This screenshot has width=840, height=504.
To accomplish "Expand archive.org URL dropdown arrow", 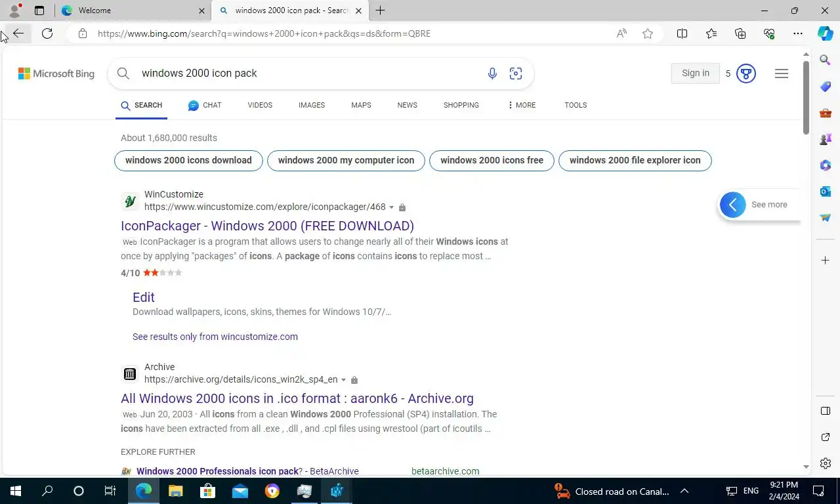I will (343, 380).
